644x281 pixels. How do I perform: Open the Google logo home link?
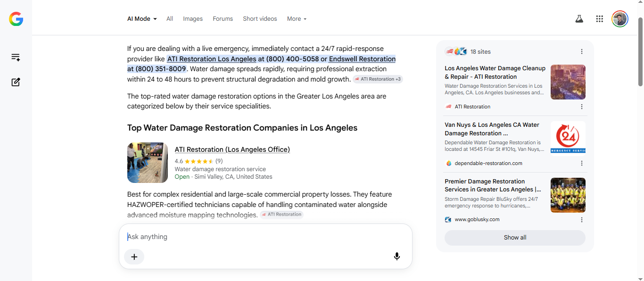point(16,19)
